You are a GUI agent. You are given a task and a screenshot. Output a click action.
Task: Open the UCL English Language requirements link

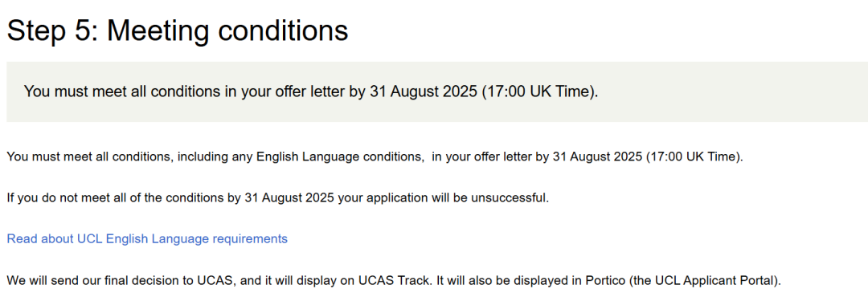[147, 238]
